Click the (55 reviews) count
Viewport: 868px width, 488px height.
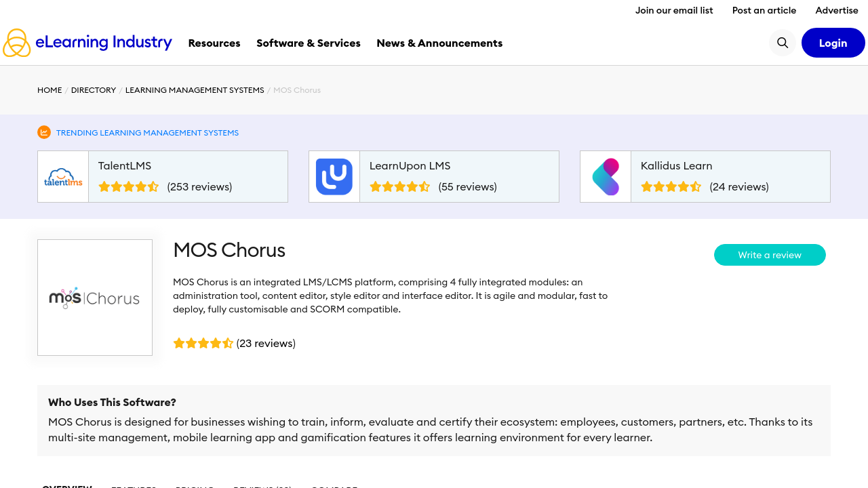pos(467,186)
